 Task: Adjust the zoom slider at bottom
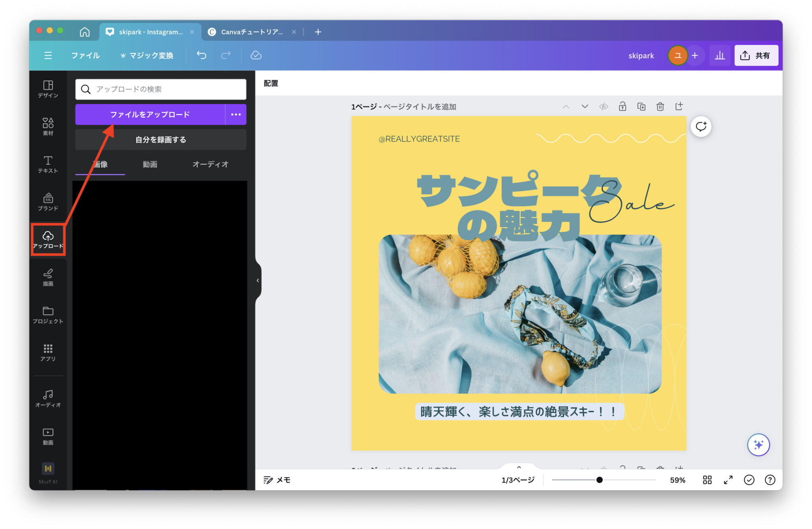click(x=599, y=480)
